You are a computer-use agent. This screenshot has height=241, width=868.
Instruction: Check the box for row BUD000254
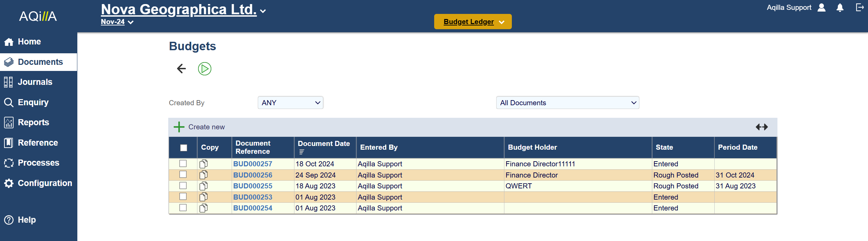coord(183,208)
